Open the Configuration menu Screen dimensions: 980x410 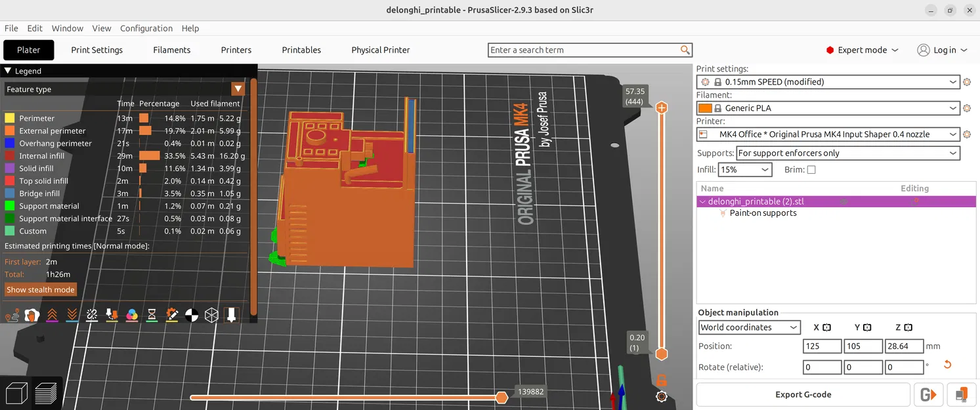point(146,28)
